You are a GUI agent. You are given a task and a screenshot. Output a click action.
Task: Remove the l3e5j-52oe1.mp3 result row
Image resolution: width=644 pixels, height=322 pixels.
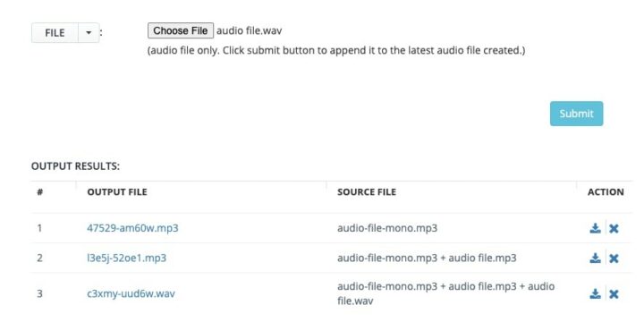614,258
